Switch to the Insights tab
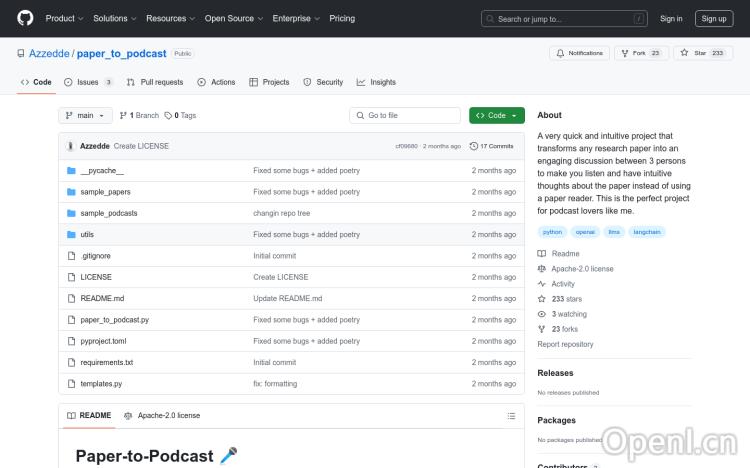Viewport: 750px width, 468px height. pyautogui.click(x=376, y=82)
